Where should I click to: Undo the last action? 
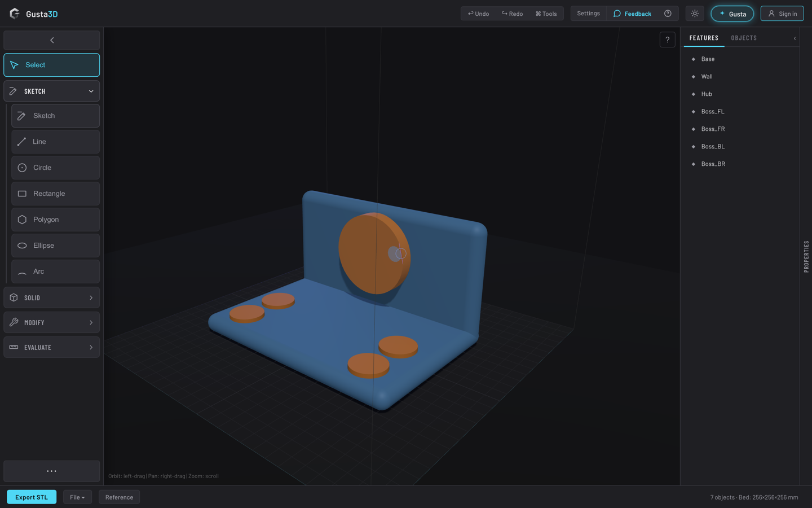[x=478, y=14]
